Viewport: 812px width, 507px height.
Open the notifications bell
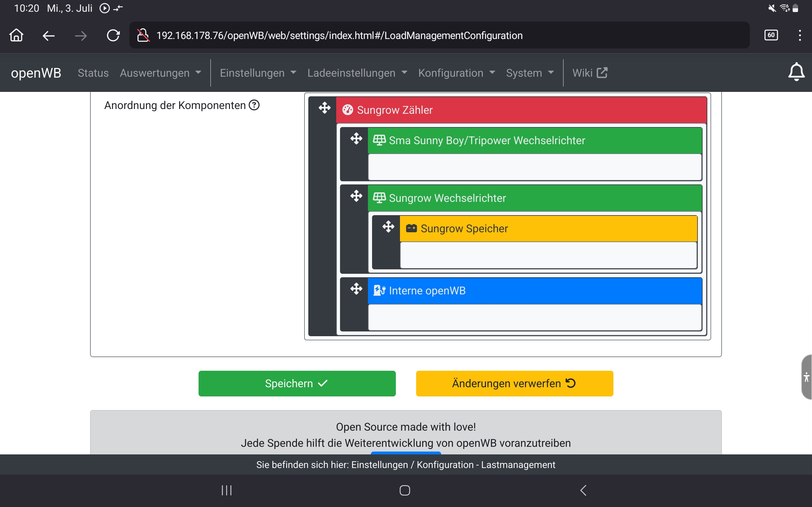coord(796,72)
